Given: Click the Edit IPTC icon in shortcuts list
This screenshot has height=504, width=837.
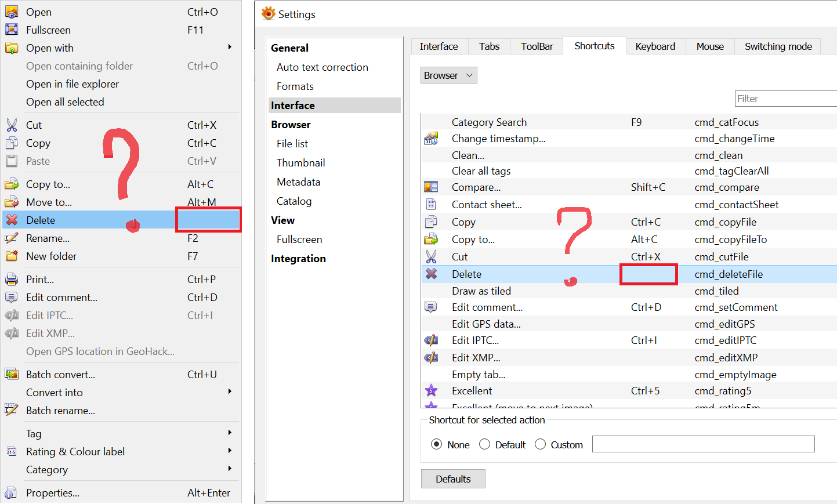Looking at the screenshot, I should click(431, 340).
